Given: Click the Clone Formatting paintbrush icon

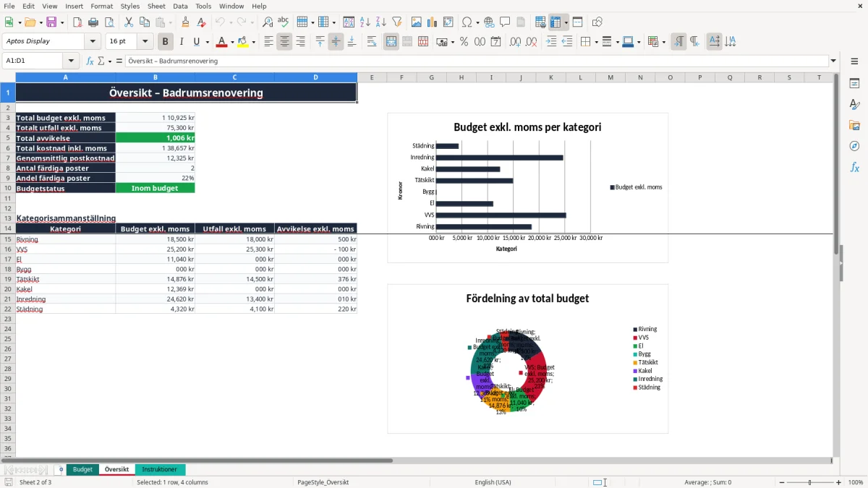Looking at the screenshot, I should click(185, 22).
